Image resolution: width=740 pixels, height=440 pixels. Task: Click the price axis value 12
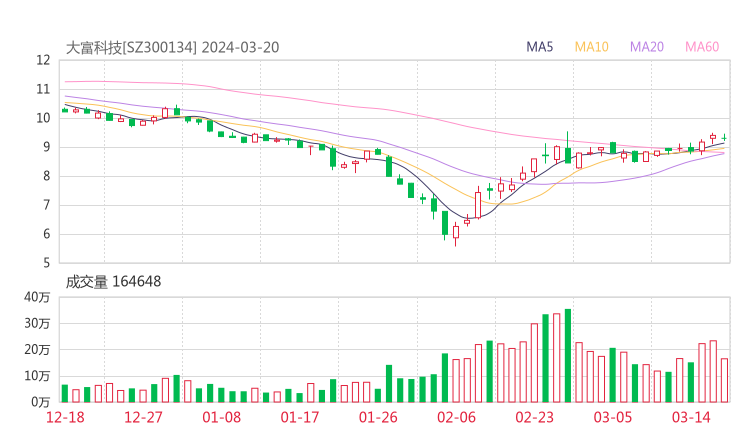[x=43, y=60]
